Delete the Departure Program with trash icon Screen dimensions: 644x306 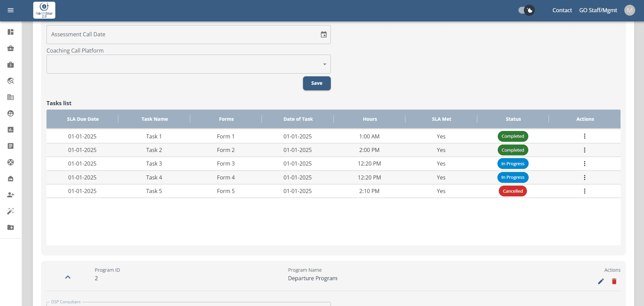click(614, 281)
